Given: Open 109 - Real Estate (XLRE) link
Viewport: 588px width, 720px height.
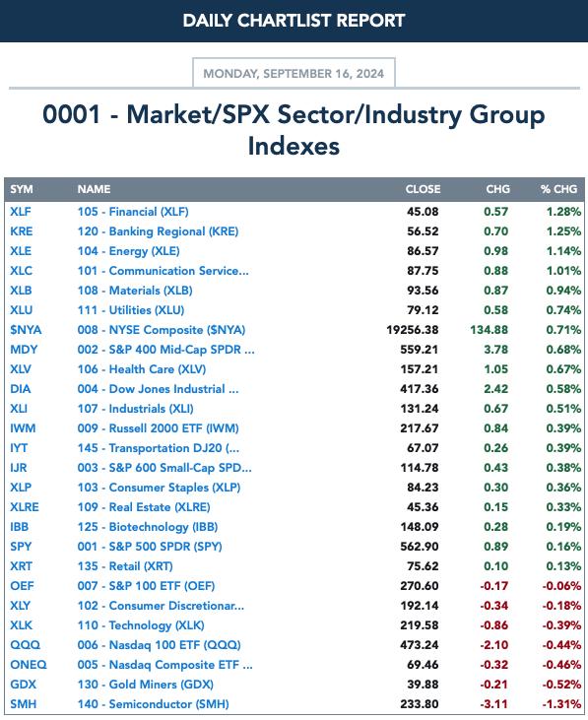Looking at the screenshot, I should point(144,507).
